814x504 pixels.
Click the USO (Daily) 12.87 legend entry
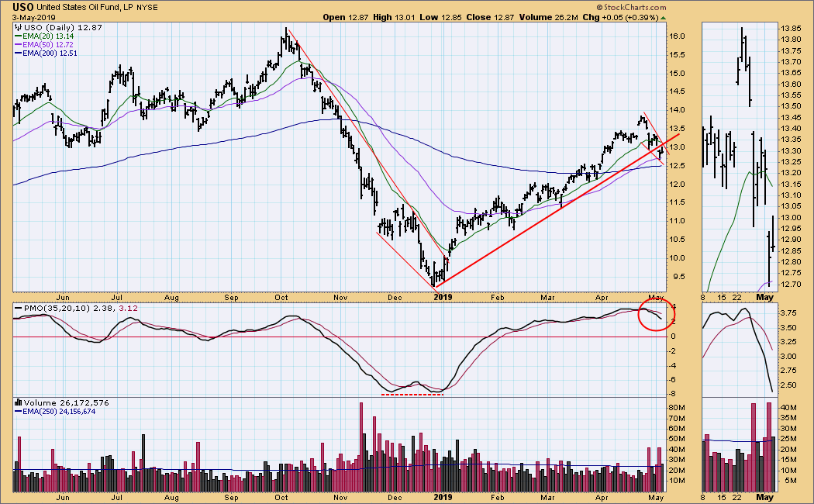point(63,27)
